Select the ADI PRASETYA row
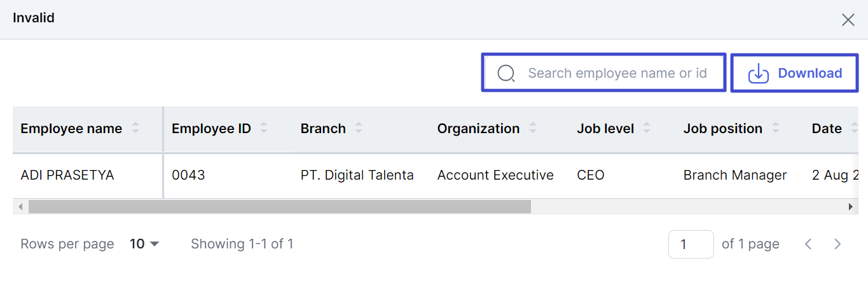The image size is (868, 286). [436, 175]
